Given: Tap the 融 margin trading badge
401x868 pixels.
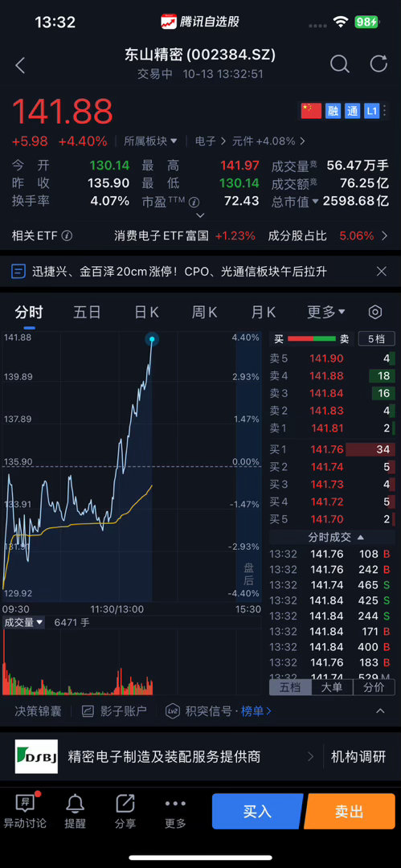Looking at the screenshot, I should coord(333,111).
